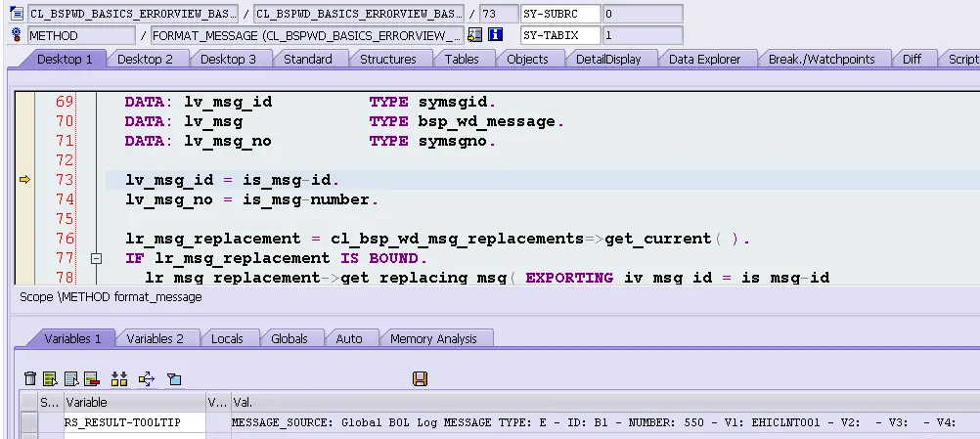Screen dimensions: 980x439
Task: Click the gear icon beside METHOD field
Action: pyautogui.click(x=17, y=35)
